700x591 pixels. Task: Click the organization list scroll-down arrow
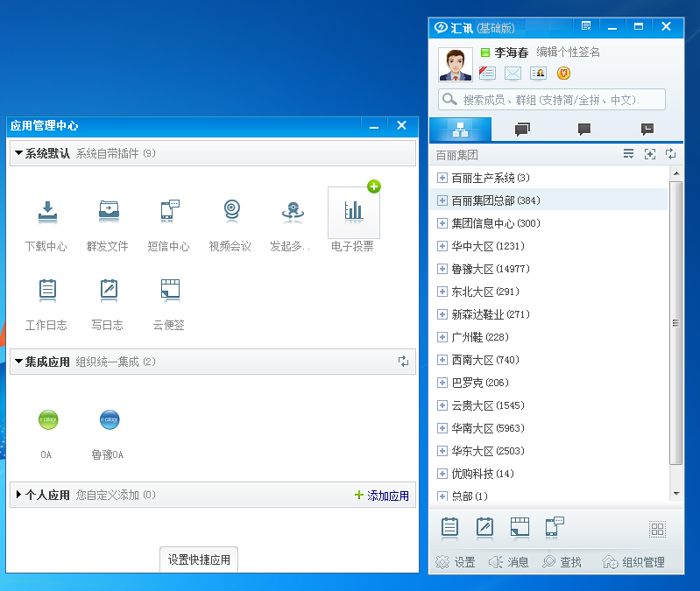pyautogui.click(x=676, y=493)
